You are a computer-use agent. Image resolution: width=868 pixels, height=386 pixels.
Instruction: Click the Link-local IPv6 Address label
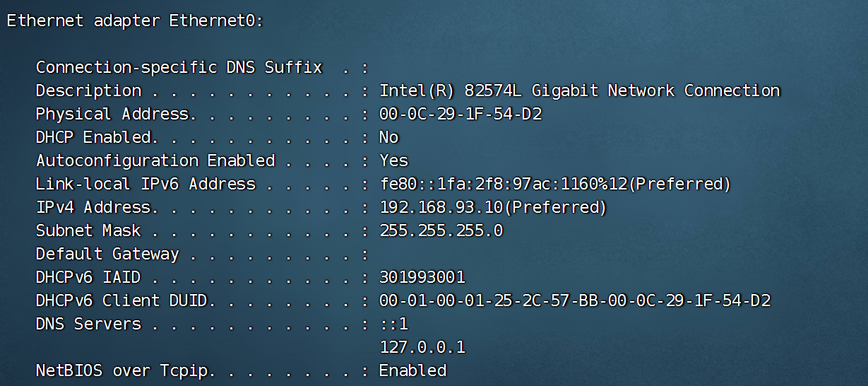click(145, 184)
